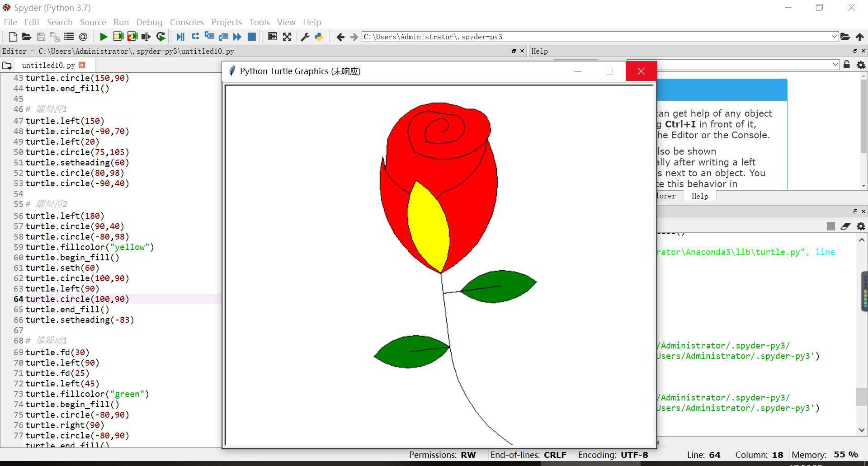The image size is (868, 466).
Task: Go back with the left arrow icon
Action: point(340,37)
